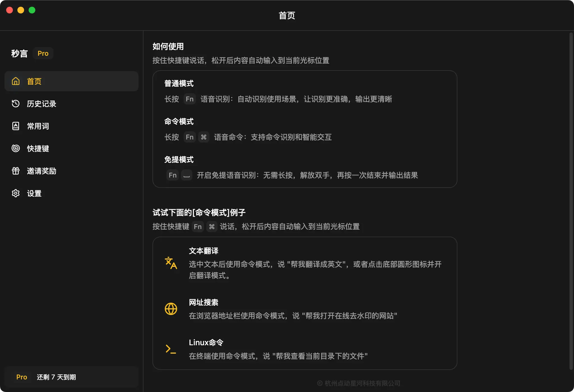
Task: Click the globe icon beside 网址搜索
Action: (x=171, y=309)
